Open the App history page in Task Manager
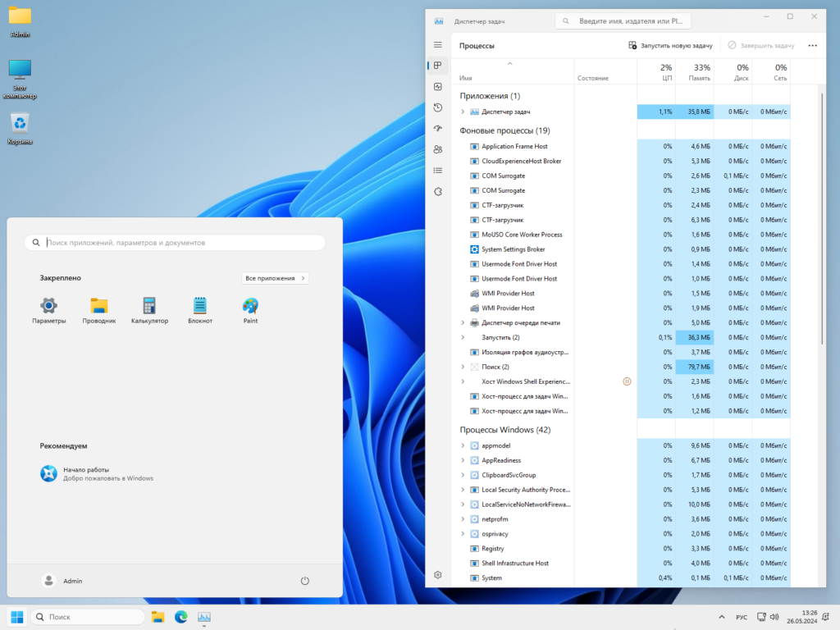This screenshot has height=630, width=840. 438,107
